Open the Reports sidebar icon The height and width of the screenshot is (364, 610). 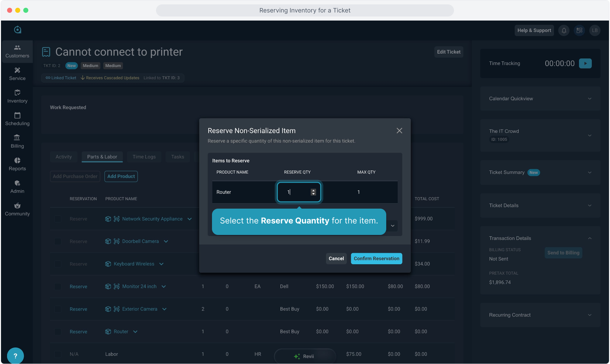(x=17, y=164)
